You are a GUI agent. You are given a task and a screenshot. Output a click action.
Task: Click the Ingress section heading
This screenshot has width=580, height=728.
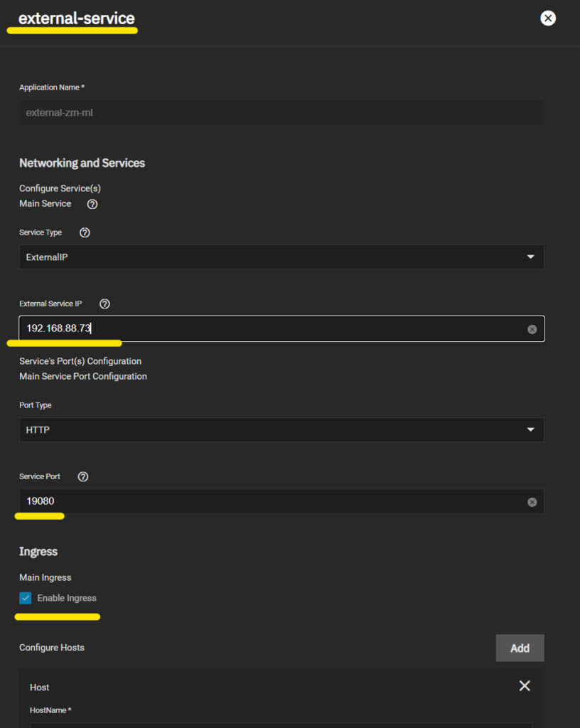(x=38, y=552)
